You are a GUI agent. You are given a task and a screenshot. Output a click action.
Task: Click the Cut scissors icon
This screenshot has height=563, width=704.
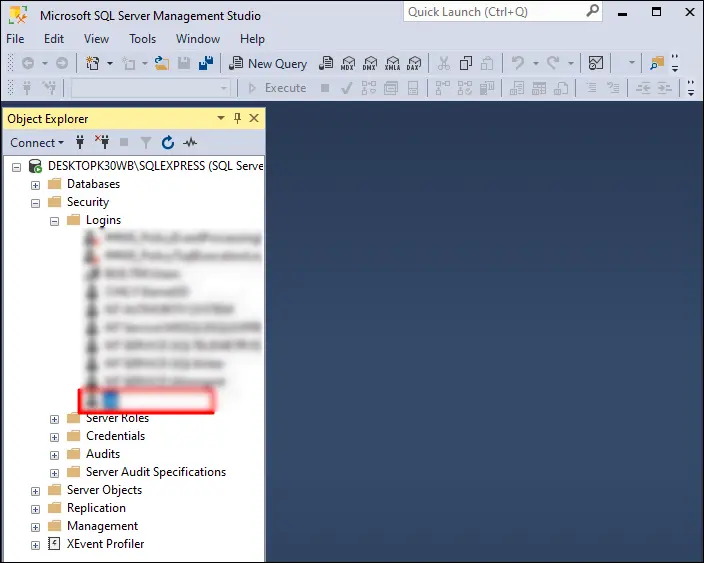[444, 63]
